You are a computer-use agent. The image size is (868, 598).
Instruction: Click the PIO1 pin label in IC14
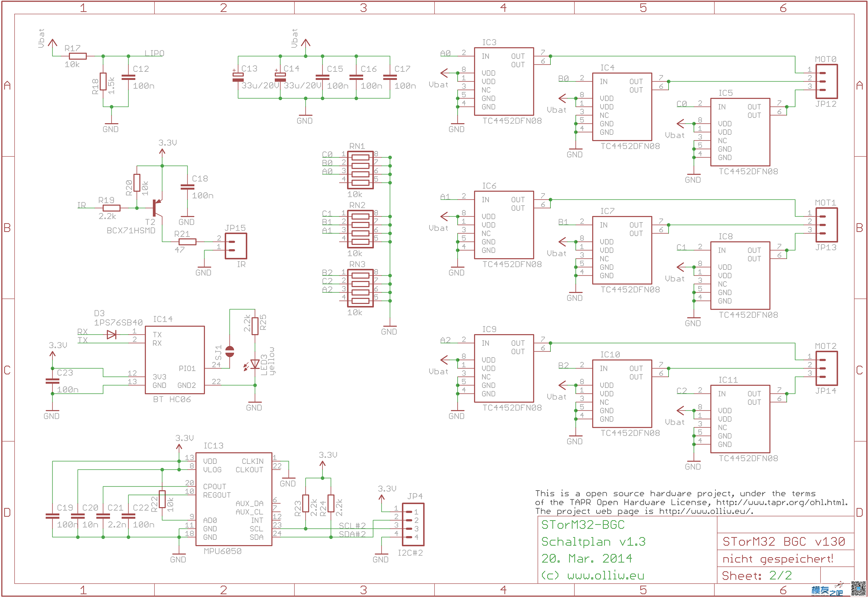click(x=187, y=368)
